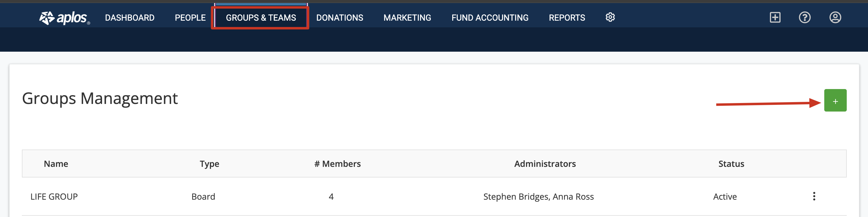Sort by the Name column header
The image size is (868, 217).
[x=56, y=164]
